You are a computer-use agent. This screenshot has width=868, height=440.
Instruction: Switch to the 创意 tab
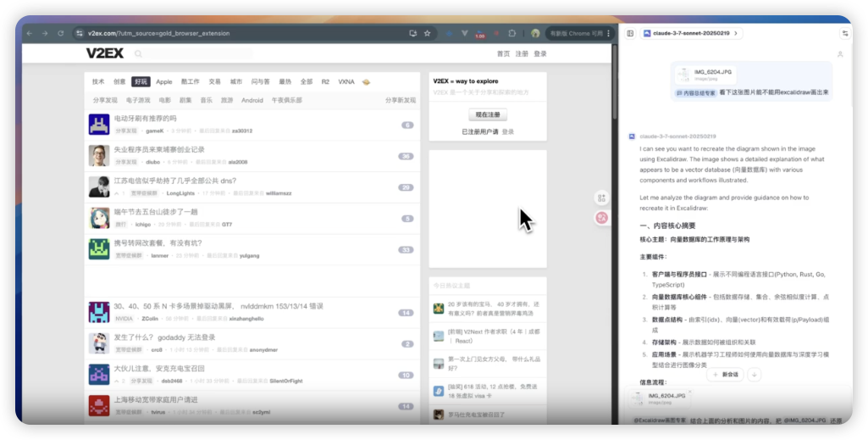pyautogui.click(x=119, y=81)
